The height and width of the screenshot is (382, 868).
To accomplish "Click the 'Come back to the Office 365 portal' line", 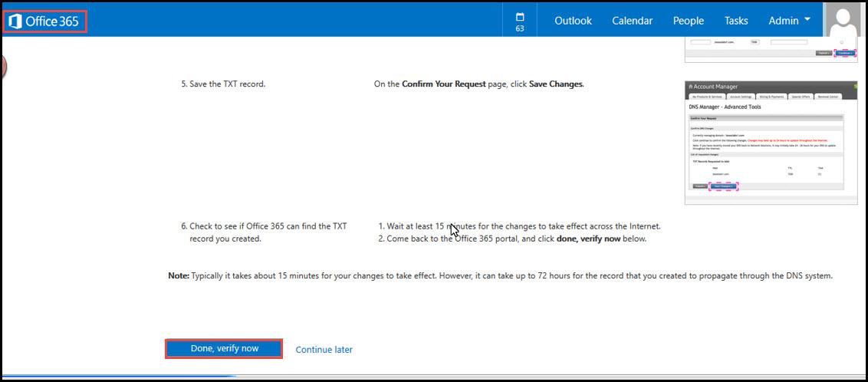I will coord(512,239).
